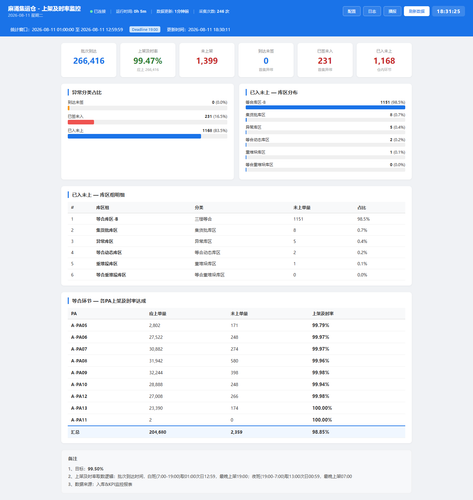The width and height of the screenshot is (473, 500).
Task: Click the 1 (0.1%) distribution label
Action: (x=397, y=152)
